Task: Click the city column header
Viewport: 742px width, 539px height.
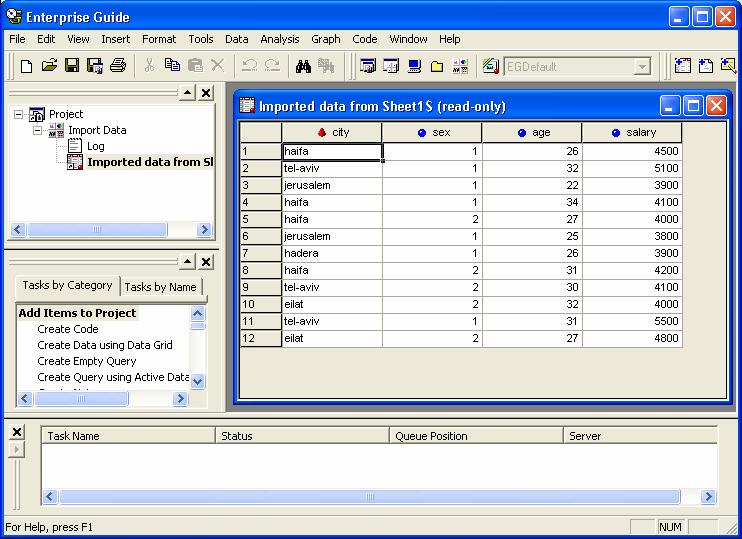Action: click(332, 133)
